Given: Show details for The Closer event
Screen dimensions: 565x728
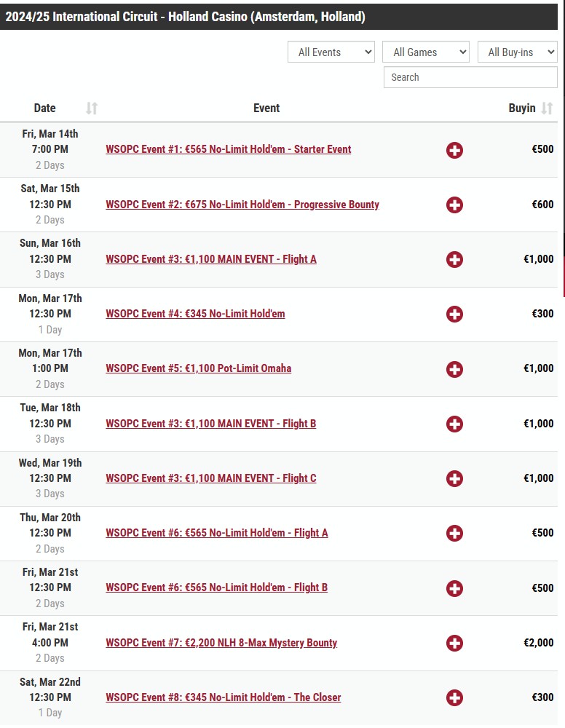Looking at the screenshot, I should 454,697.
